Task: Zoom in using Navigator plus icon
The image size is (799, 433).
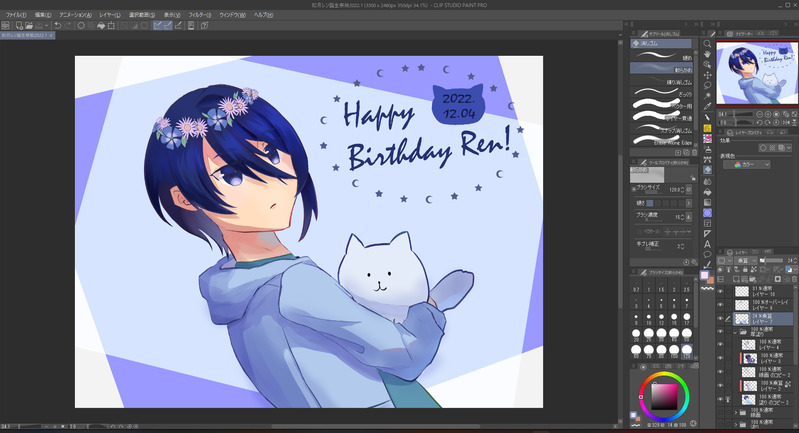Action: coord(767,115)
